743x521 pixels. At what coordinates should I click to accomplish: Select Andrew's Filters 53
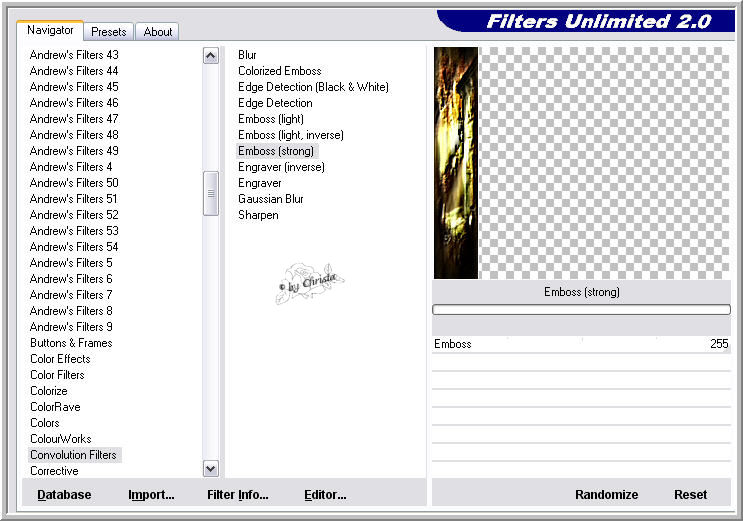click(74, 231)
